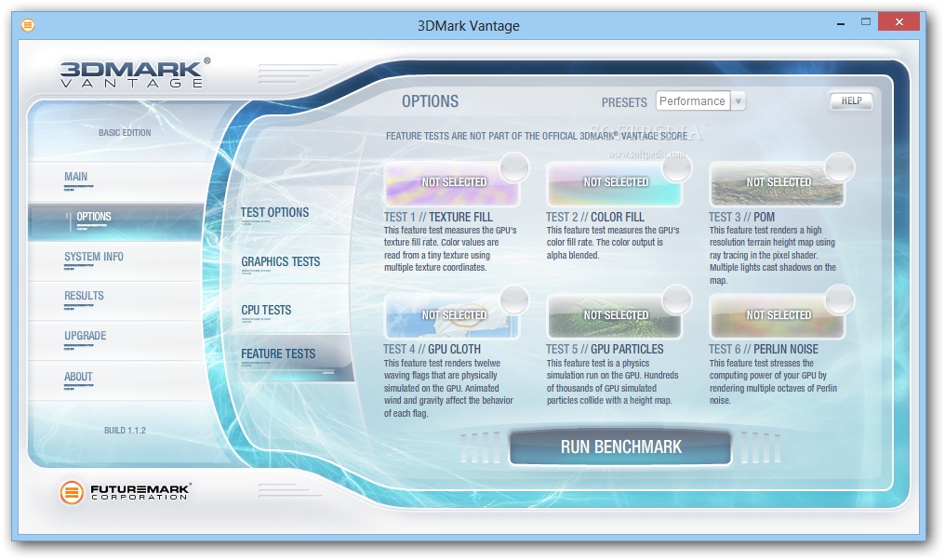945x560 pixels.
Task: Toggle selection circle for Test 2 Color Fill
Action: click(676, 167)
